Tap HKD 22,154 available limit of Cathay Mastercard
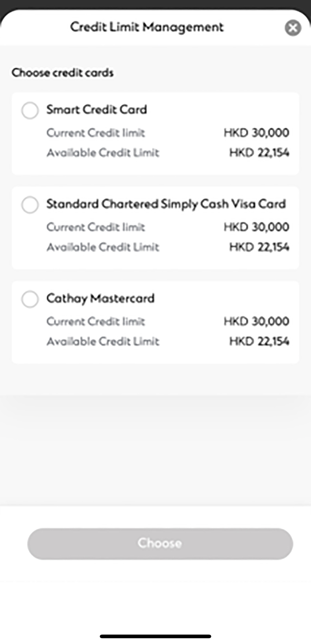Viewport: 311px width, 644px height. [260, 341]
